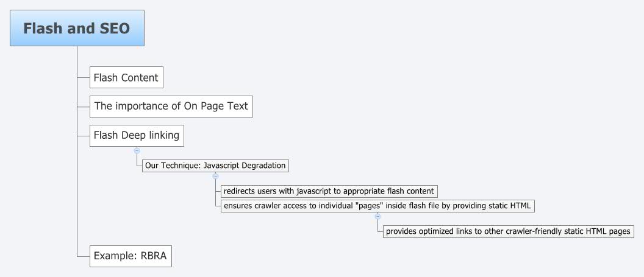Collapse children of ensures crawler access node
The width and height of the screenshot is (644, 277).
pos(377,216)
